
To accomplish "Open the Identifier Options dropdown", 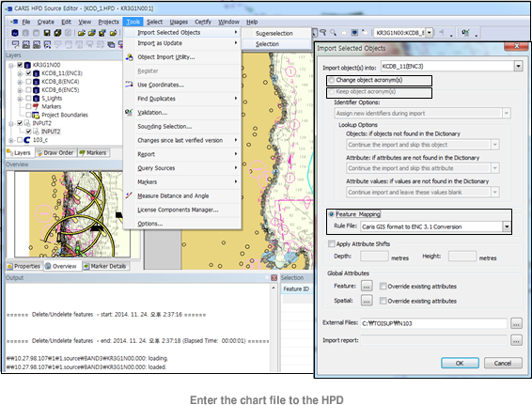I will point(507,113).
